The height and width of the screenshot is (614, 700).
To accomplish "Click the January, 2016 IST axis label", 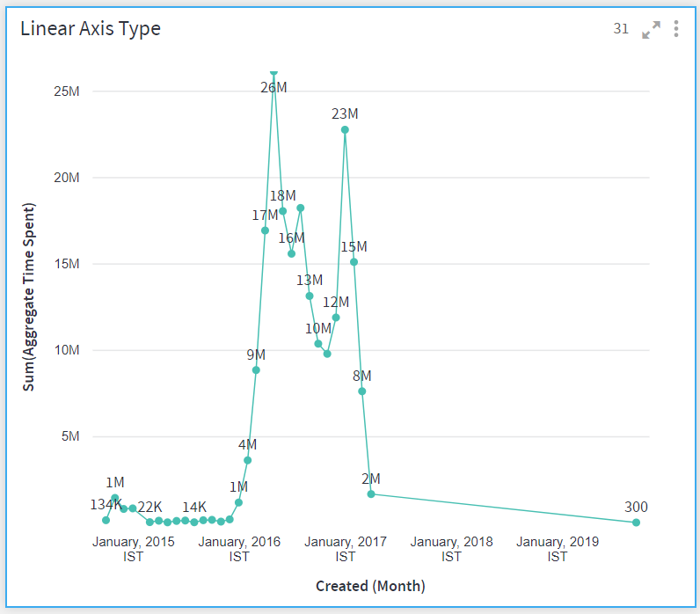I will point(239,549).
